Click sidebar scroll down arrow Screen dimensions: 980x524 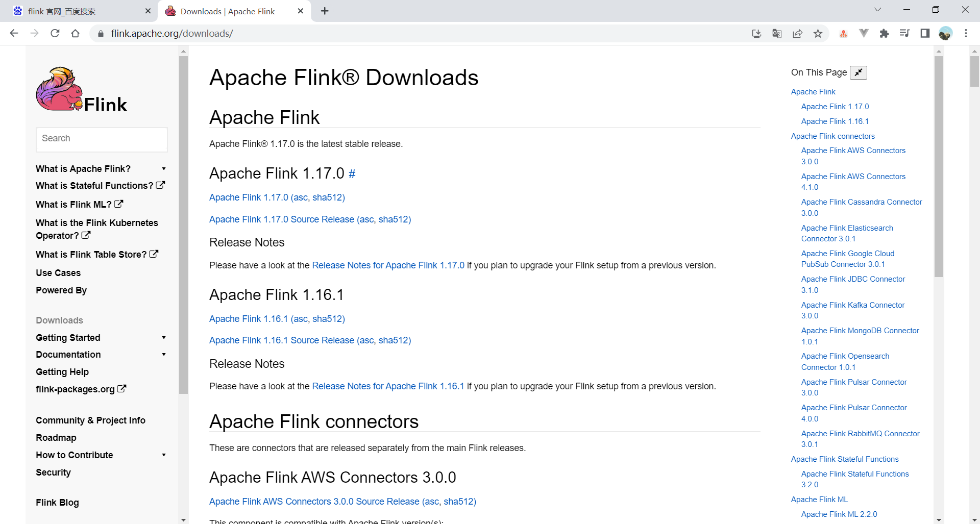click(184, 519)
